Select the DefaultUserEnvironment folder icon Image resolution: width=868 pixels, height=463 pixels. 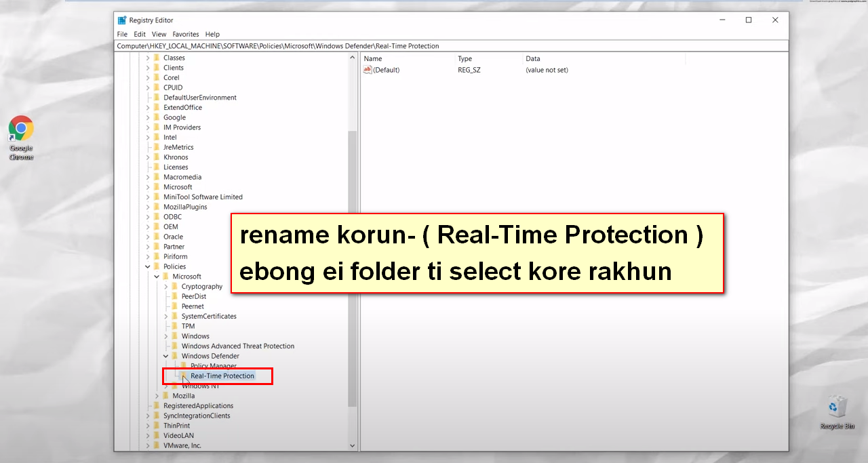coord(157,98)
